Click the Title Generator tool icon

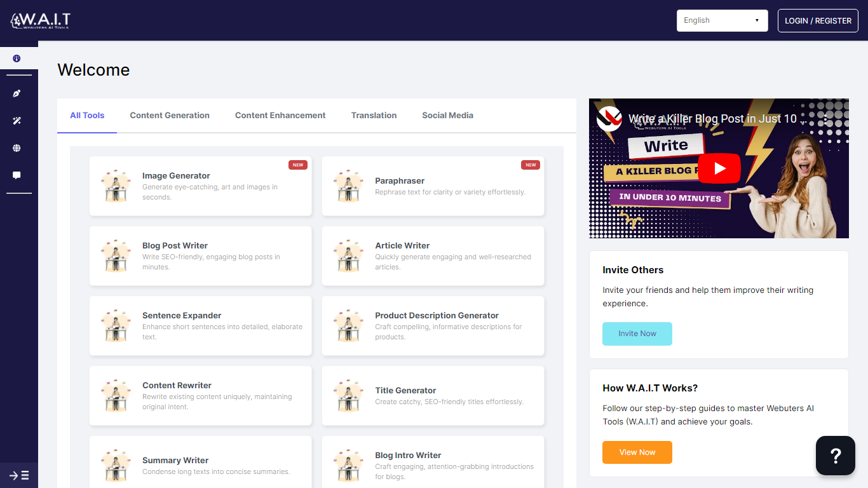coord(348,395)
